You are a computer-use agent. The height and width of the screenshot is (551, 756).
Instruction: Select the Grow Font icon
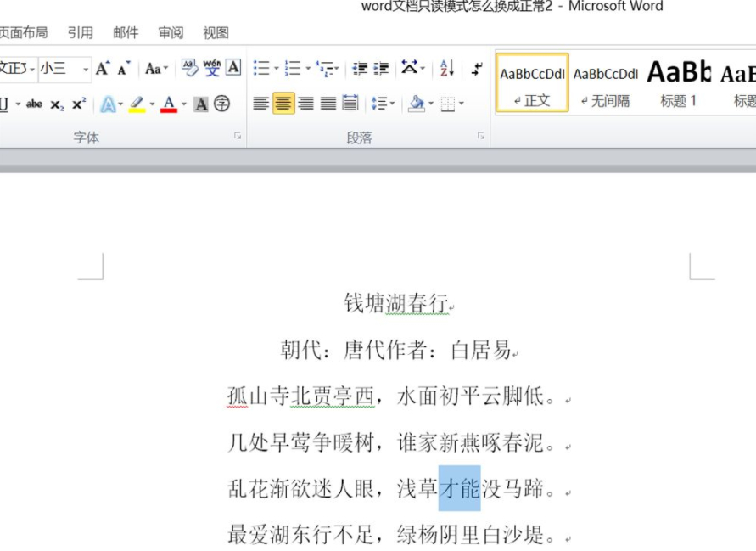tap(100, 68)
